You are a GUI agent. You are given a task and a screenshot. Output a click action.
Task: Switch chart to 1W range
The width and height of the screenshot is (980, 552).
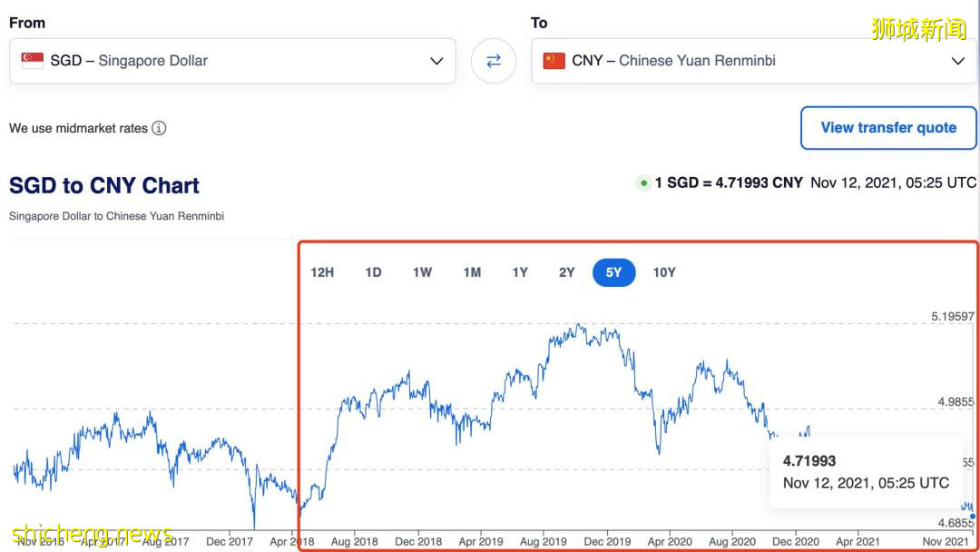pyautogui.click(x=422, y=272)
